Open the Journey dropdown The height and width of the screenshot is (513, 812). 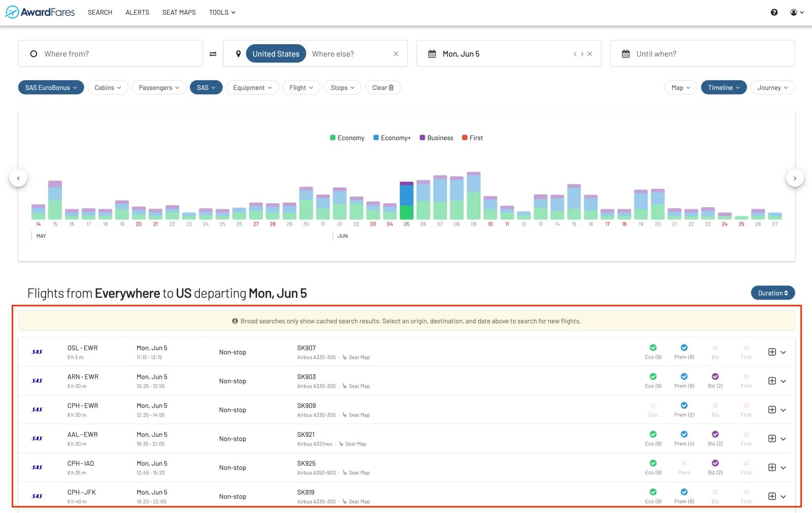pos(772,88)
